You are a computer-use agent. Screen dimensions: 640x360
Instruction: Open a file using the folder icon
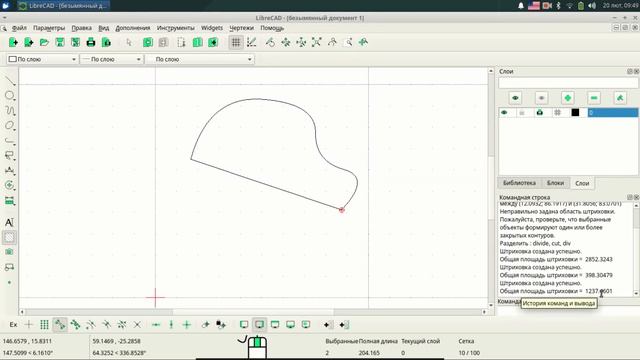click(x=44, y=42)
